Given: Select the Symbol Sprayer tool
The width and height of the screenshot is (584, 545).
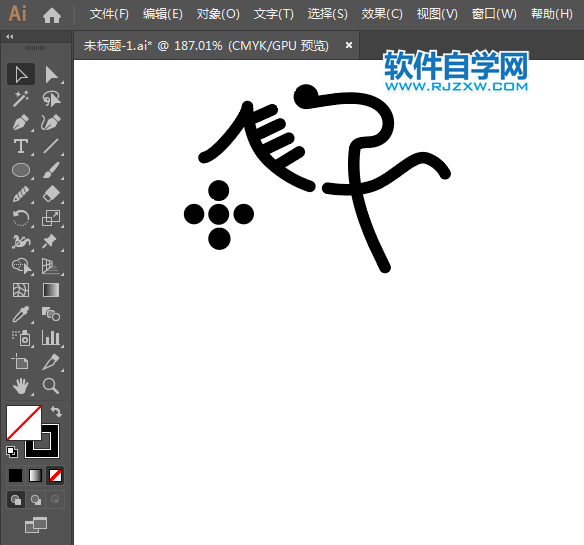Looking at the screenshot, I should click(21, 338).
